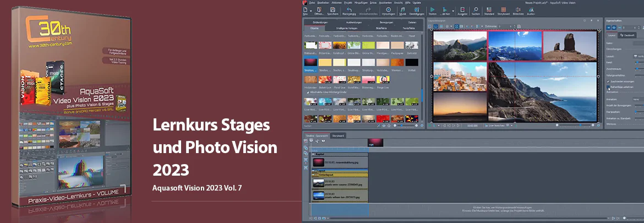Viewport: 644px width, 223px height.
Task: Click the Neu (new project) toolbar icon
Action: (305, 10)
